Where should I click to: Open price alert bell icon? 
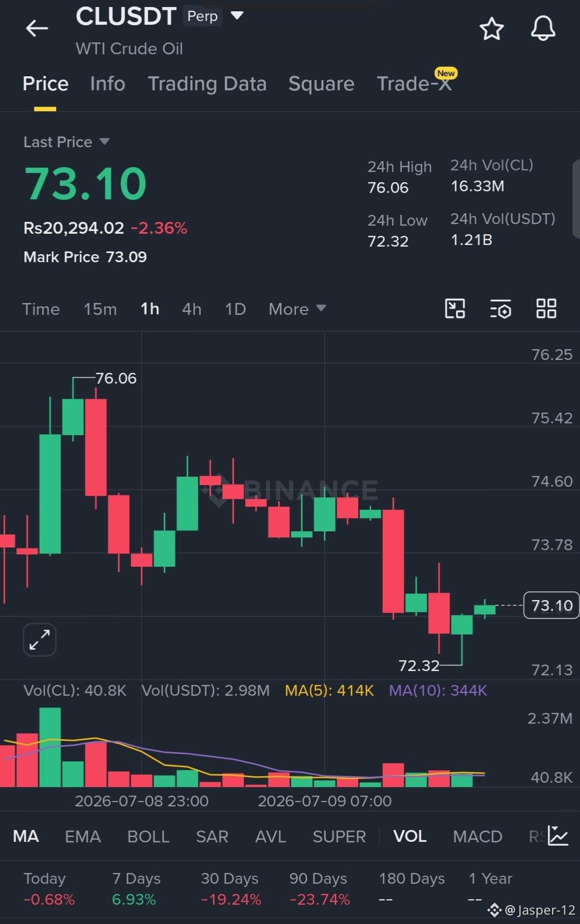tap(543, 28)
